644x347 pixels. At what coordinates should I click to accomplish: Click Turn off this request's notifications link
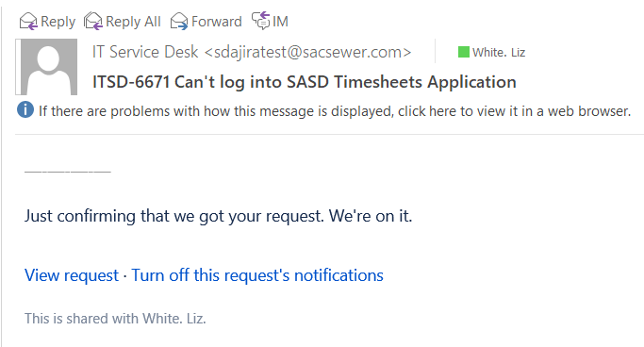(x=257, y=275)
